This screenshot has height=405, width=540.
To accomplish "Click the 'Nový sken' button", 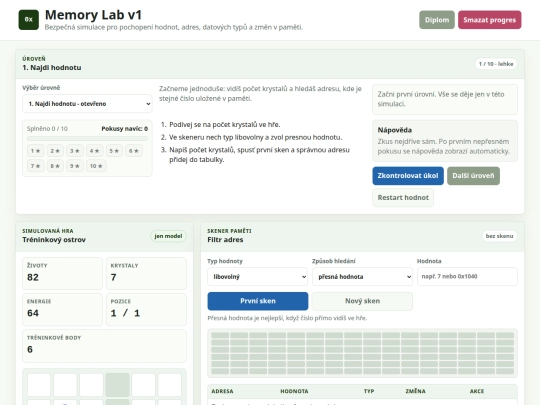I will tap(362, 301).
